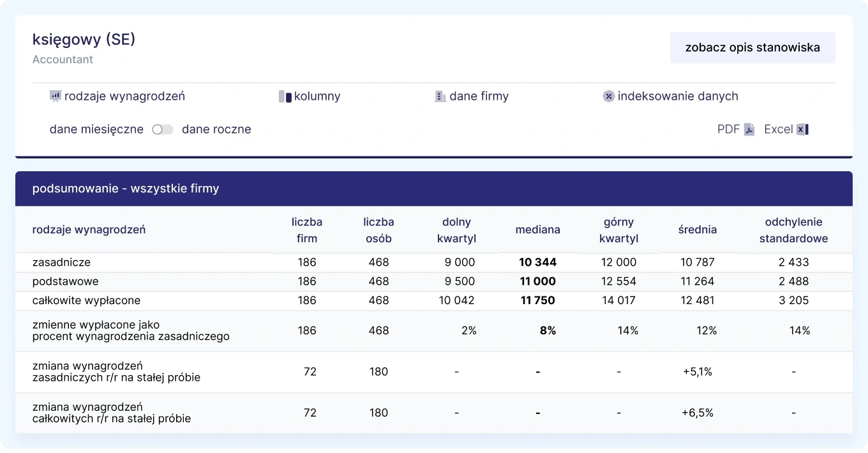This screenshot has width=868, height=453.
Task: Click the +6,5% average change value
Action: (698, 413)
